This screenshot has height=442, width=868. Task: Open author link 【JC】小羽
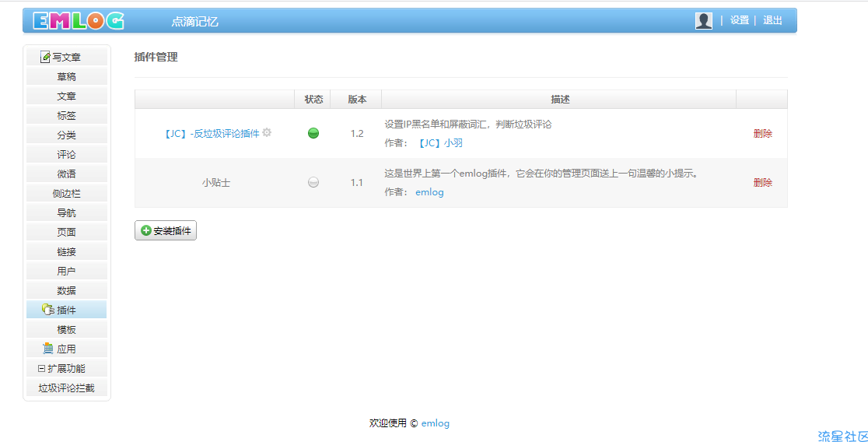click(x=439, y=143)
